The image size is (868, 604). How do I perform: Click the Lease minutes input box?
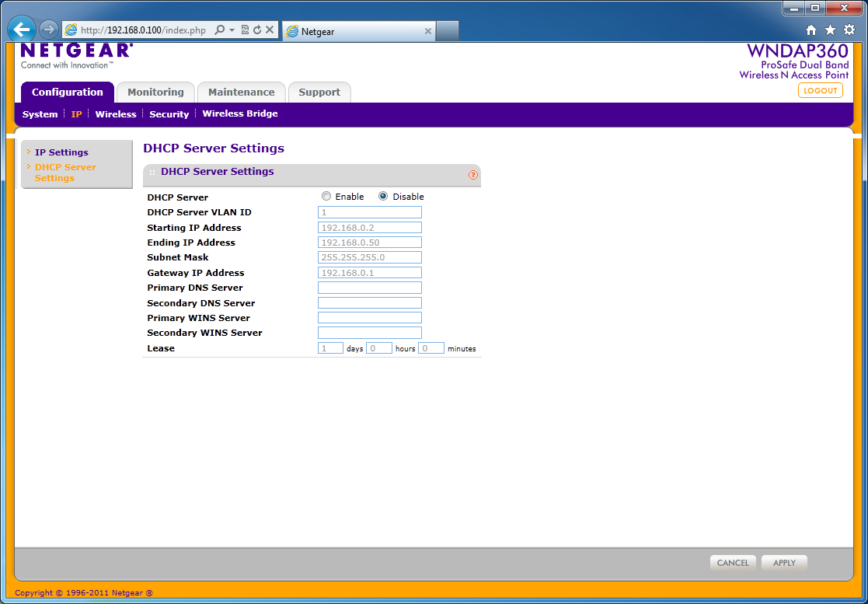tap(431, 348)
